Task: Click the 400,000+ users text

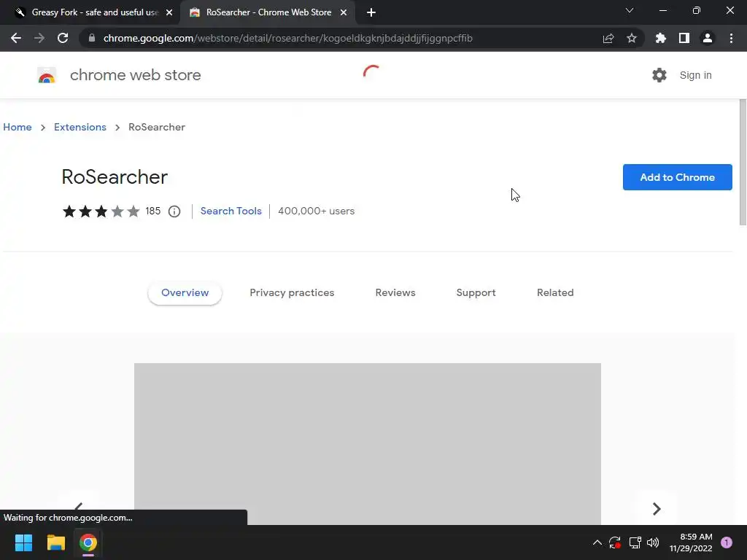Action: point(317,211)
